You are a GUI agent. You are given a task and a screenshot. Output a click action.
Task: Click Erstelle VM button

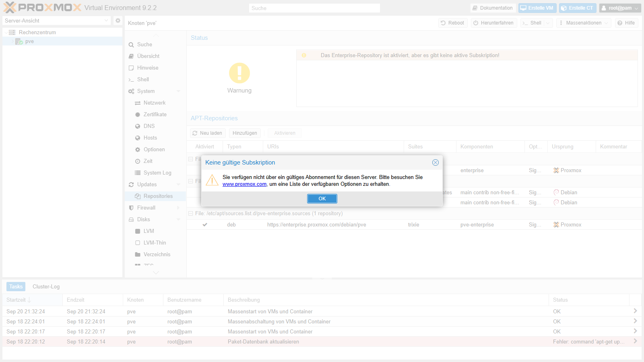[x=537, y=8]
